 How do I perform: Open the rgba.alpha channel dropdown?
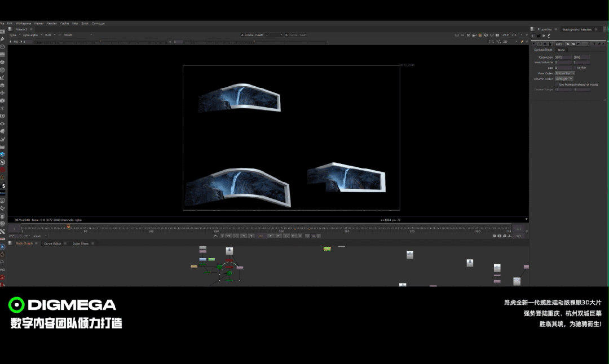click(x=33, y=35)
